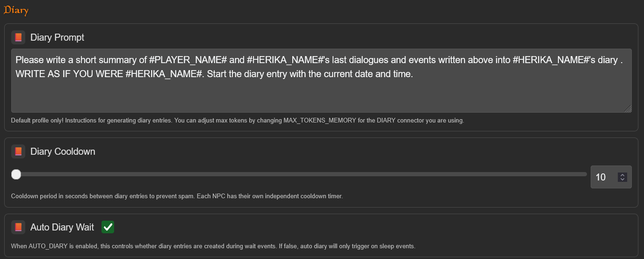The width and height of the screenshot is (644, 259).
Task: Click the book icon beside Auto Diary Wait
Action: 18,227
